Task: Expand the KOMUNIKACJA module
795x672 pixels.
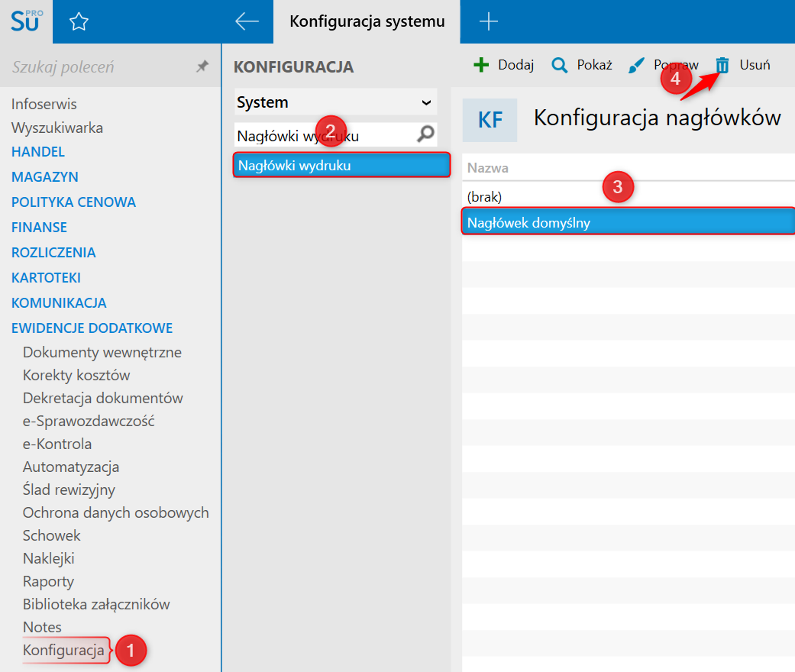Action: [59, 302]
